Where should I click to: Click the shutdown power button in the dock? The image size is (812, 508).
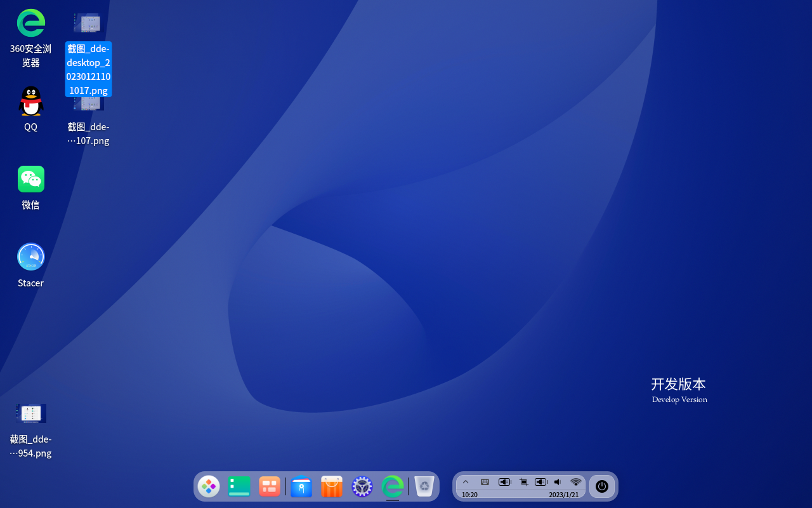[x=601, y=486]
